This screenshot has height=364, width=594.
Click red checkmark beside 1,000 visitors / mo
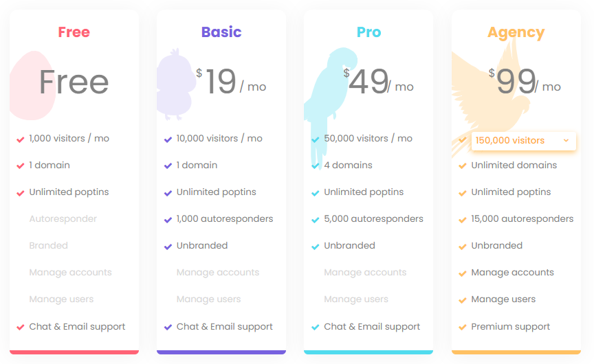pyautogui.click(x=21, y=139)
